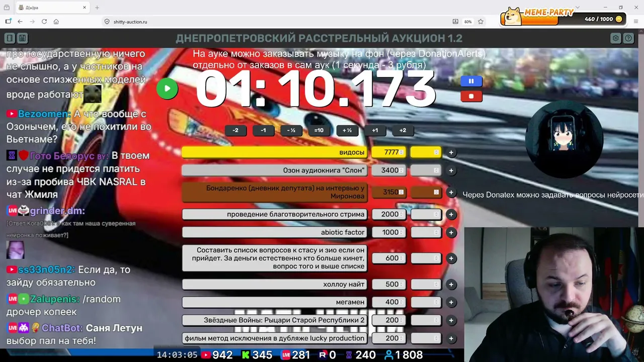Click the empty add-amount field for мегамен
The height and width of the screenshot is (362, 644).
click(426, 302)
